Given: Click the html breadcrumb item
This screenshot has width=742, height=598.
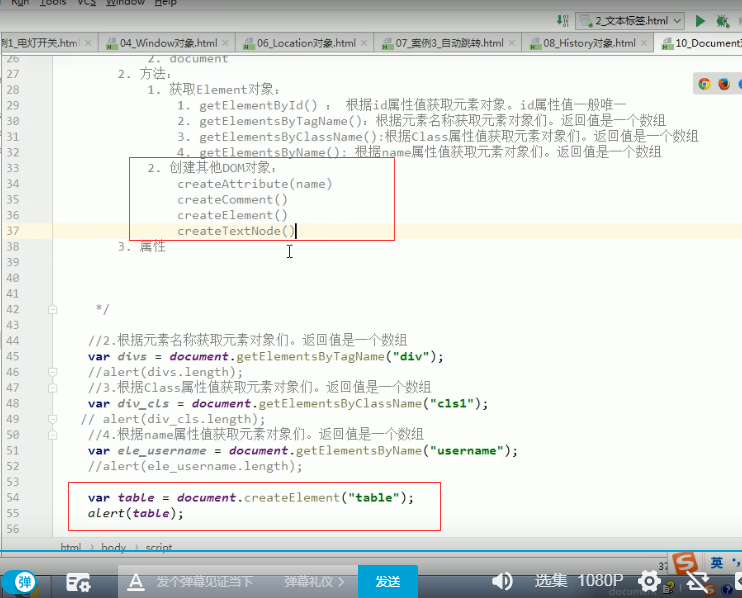Looking at the screenshot, I should [x=71, y=547].
